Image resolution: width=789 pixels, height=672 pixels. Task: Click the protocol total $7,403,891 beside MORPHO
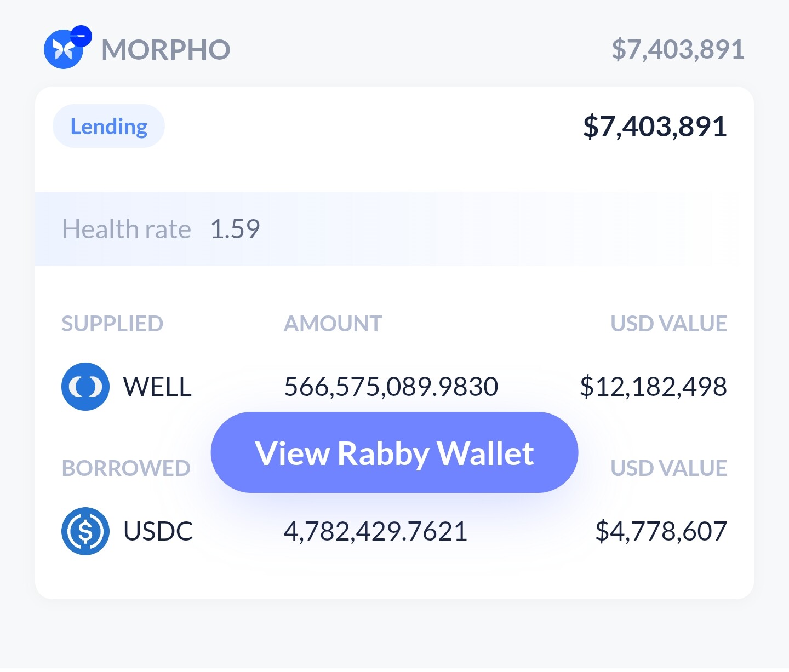pos(678,49)
